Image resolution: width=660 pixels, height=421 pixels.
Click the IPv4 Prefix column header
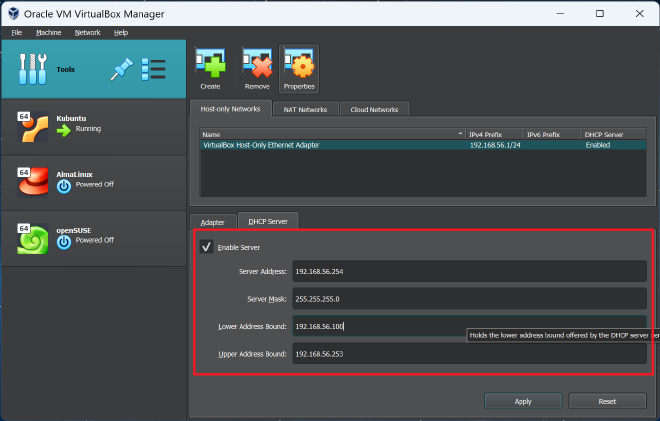[x=495, y=134]
